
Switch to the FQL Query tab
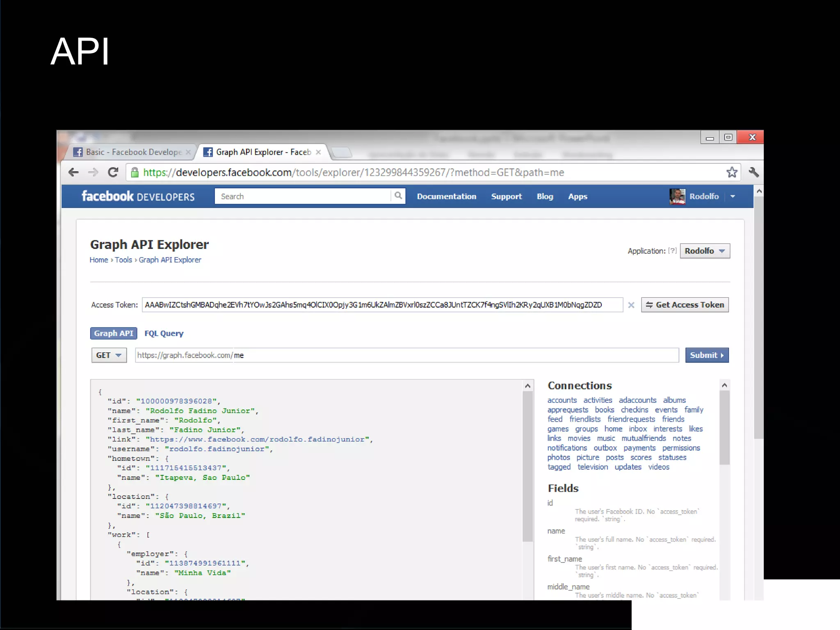pyautogui.click(x=164, y=333)
